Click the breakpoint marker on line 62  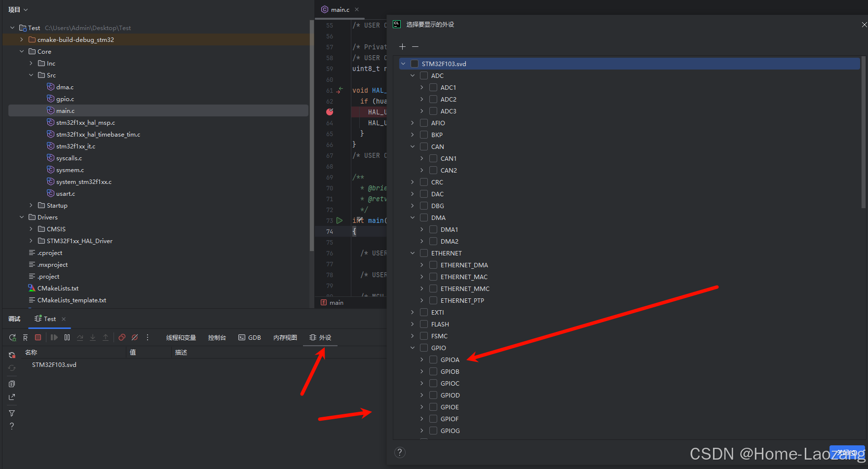(330, 112)
